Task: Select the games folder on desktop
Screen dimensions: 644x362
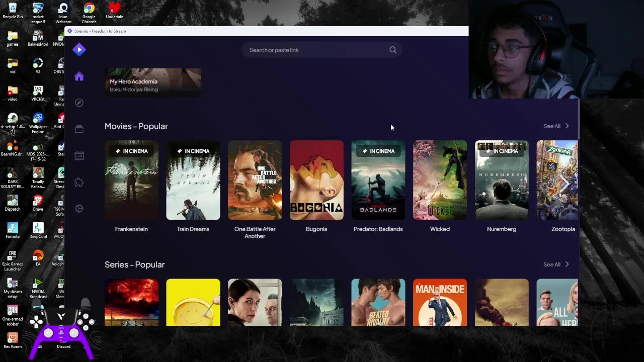Action: coord(13,39)
